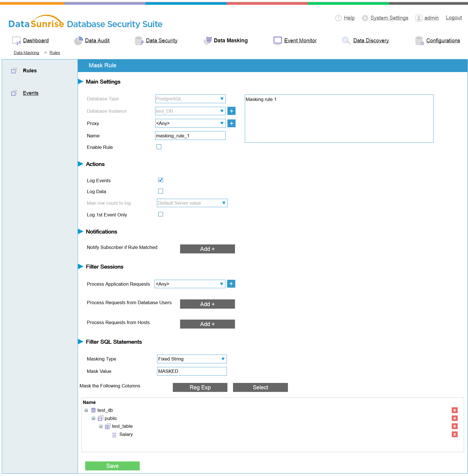
Task: Click into the Mask Value text field
Action: pyautogui.click(x=192, y=371)
